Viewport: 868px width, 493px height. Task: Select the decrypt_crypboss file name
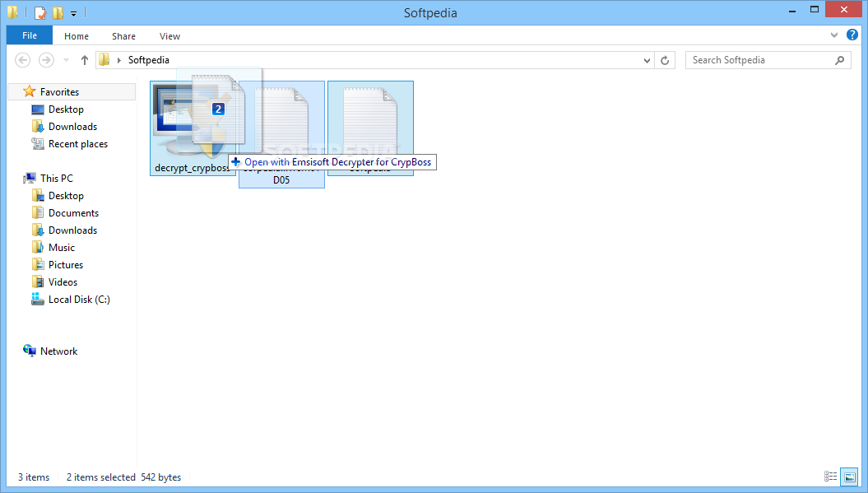pyautogui.click(x=192, y=168)
